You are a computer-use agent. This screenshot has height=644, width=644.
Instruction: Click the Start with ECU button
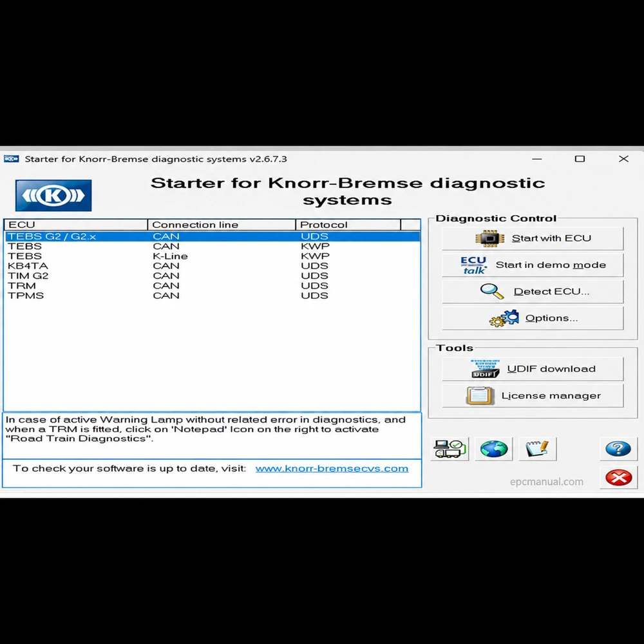tap(533, 238)
